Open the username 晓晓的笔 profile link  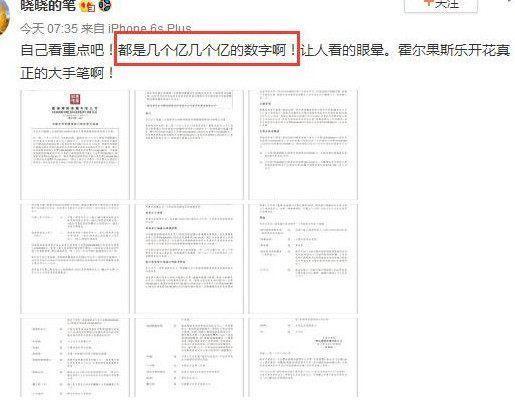click(x=48, y=5)
